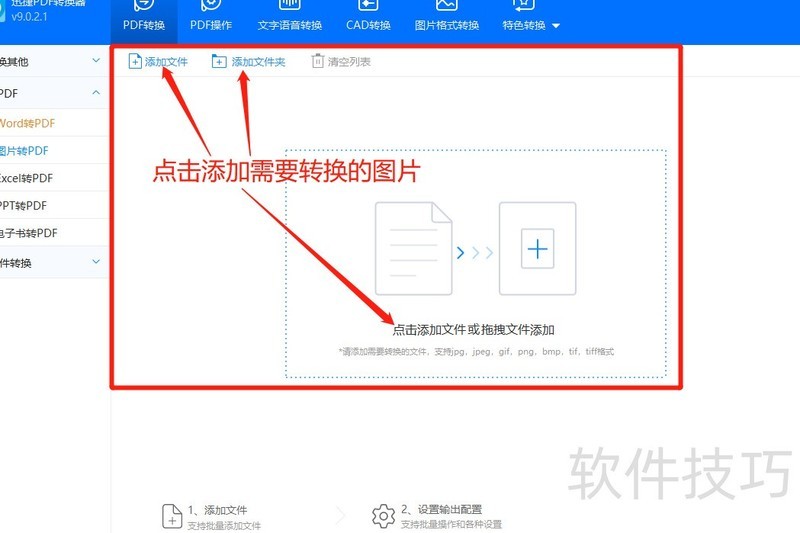Click the 添加文件夹 folder icon
The width and height of the screenshot is (800, 533).
click(219, 62)
